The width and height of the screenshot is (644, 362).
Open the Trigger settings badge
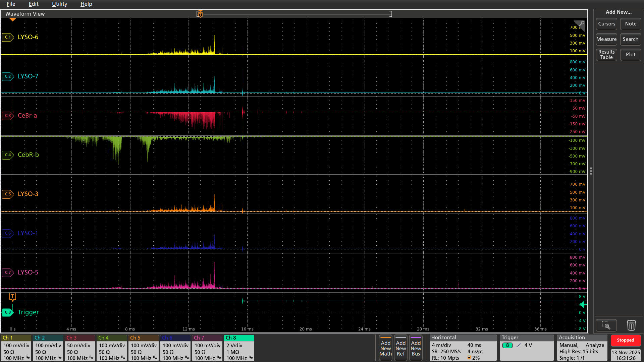tap(527, 348)
